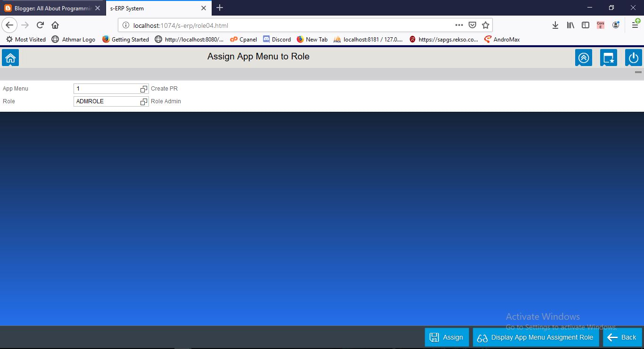Click the Role Admin description text

click(x=166, y=101)
